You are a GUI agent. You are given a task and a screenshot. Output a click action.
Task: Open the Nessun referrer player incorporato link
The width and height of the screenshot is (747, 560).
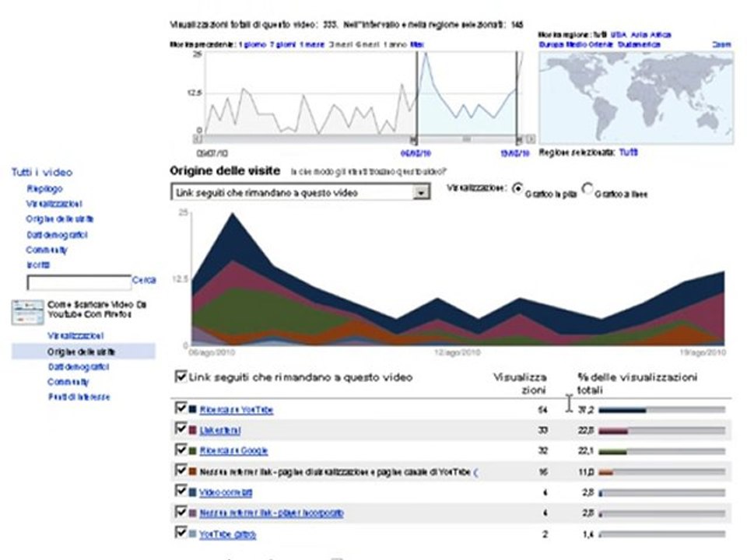click(x=272, y=513)
